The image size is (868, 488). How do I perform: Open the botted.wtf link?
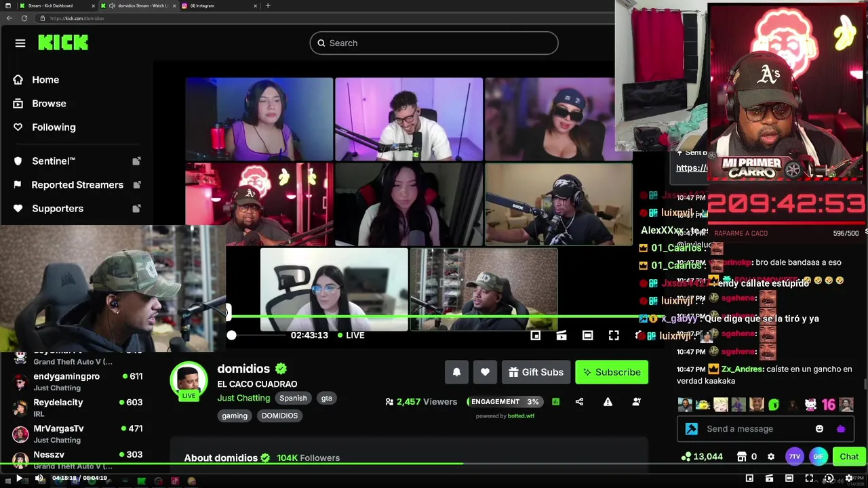[x=521, y=416]
